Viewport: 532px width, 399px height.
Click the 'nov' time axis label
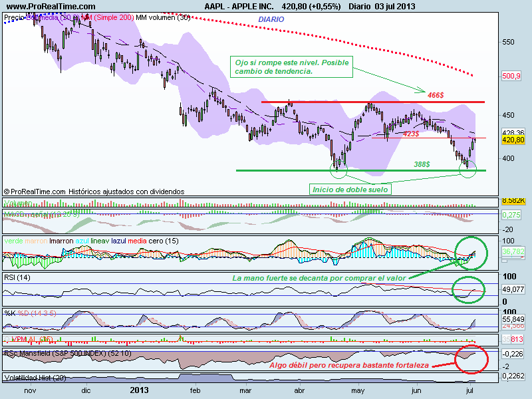(30, 390)
